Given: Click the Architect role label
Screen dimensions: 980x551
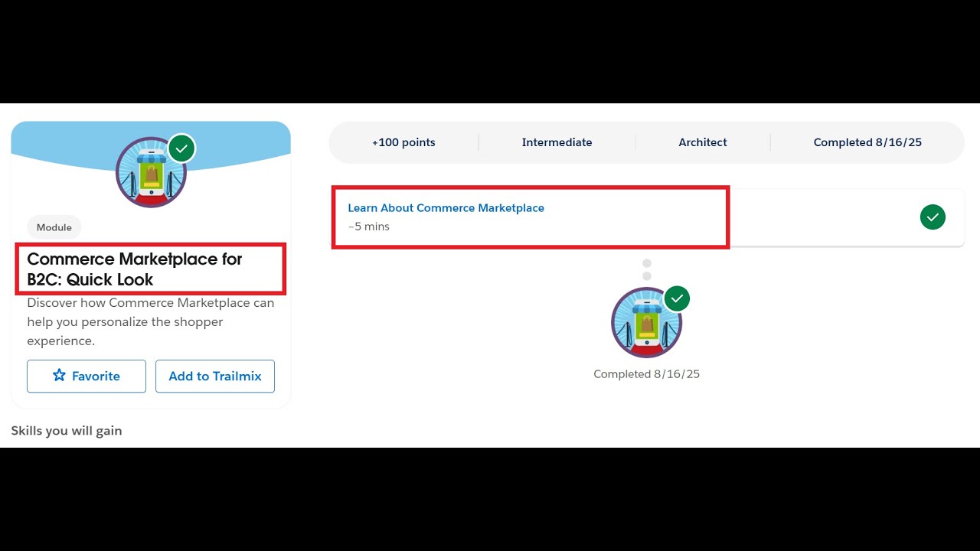Looking at the screenshot, I should pos(703,142).
